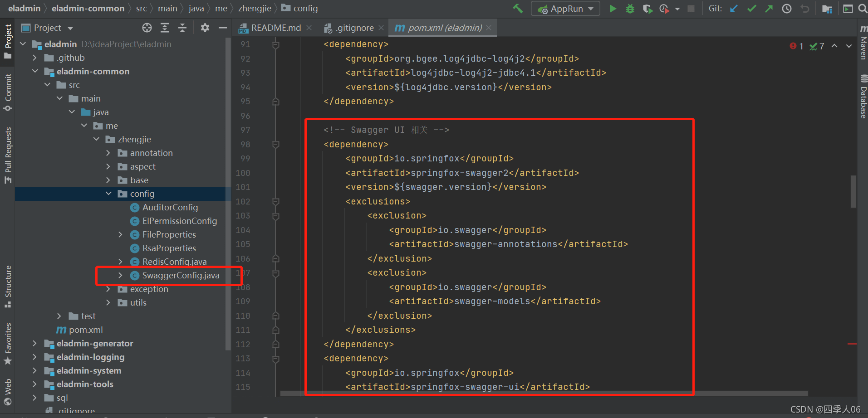Collapse all nodes in Project panel
The height and width of the screenshot is (418, 868).
(182, 28)
